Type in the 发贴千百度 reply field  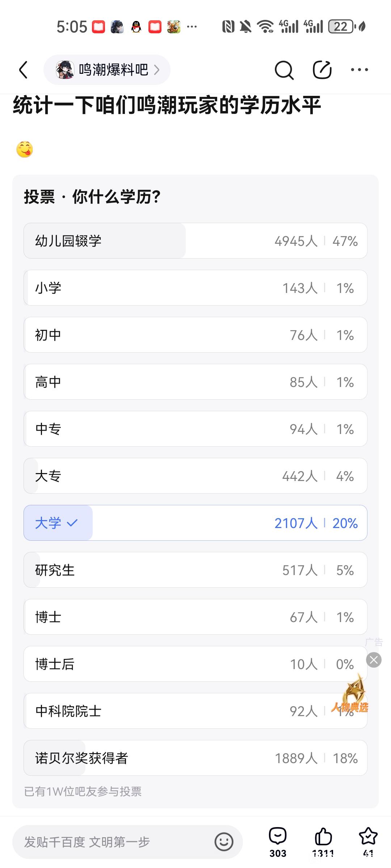pos(112,842)
